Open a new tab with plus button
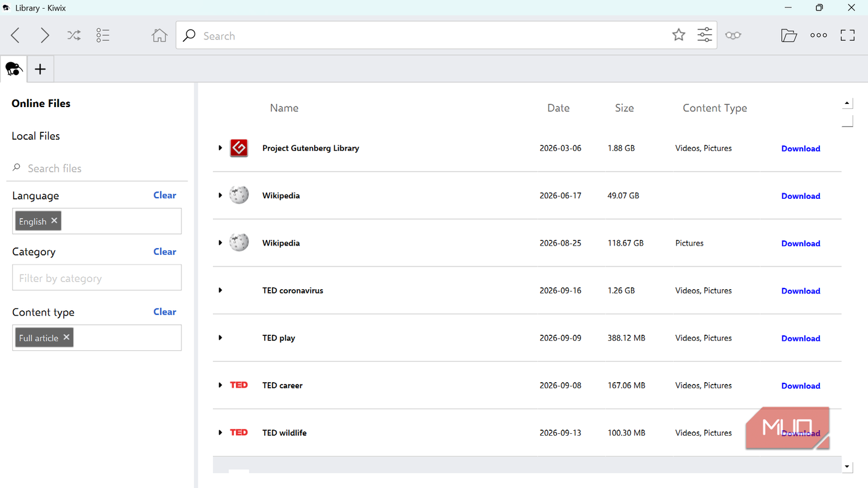 (x=40, y=69)
